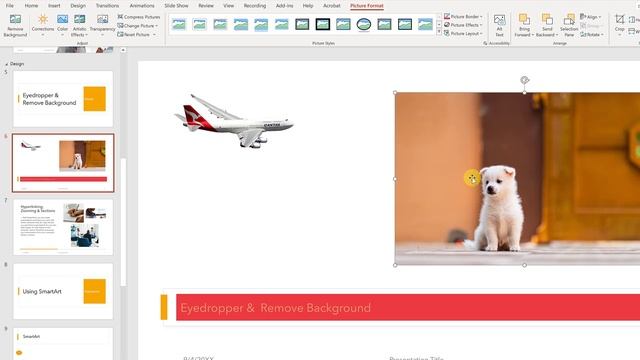Image resolution: width=640 pixels, height=360 pixels.
Task: Select slide 5 Eyedropper & Remove Background thumbnail
Action: click(63, 99)
